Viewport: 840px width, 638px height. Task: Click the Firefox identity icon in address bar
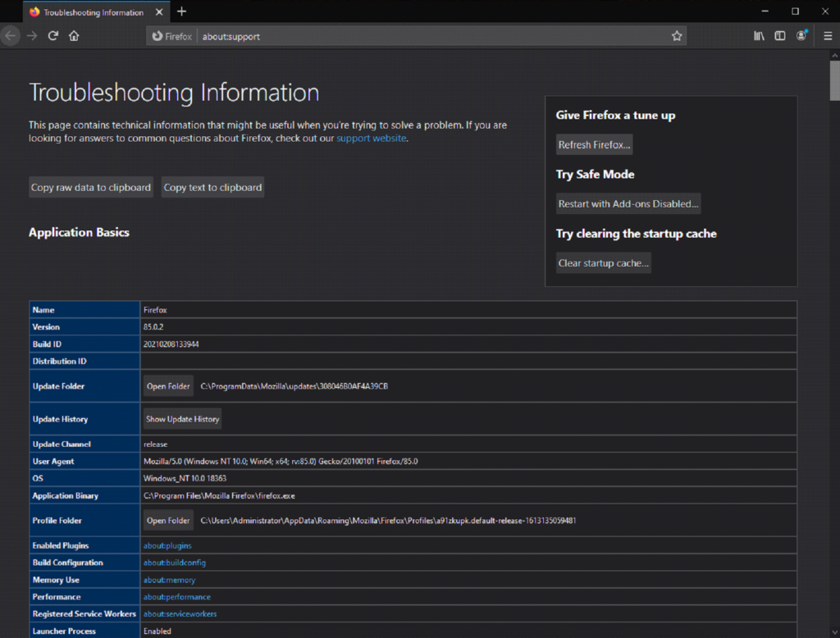[171, 36]
